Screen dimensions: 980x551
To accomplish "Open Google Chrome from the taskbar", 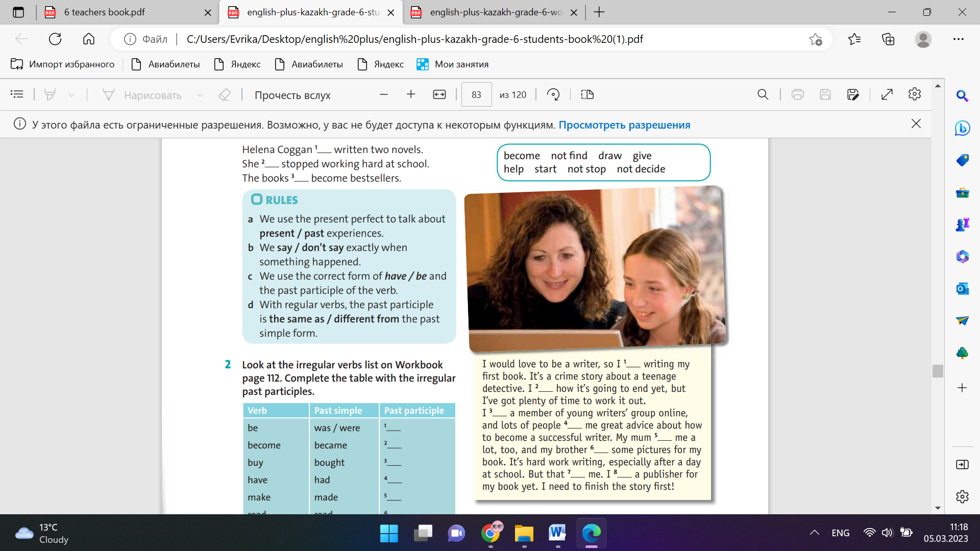I will coord(491,534).
